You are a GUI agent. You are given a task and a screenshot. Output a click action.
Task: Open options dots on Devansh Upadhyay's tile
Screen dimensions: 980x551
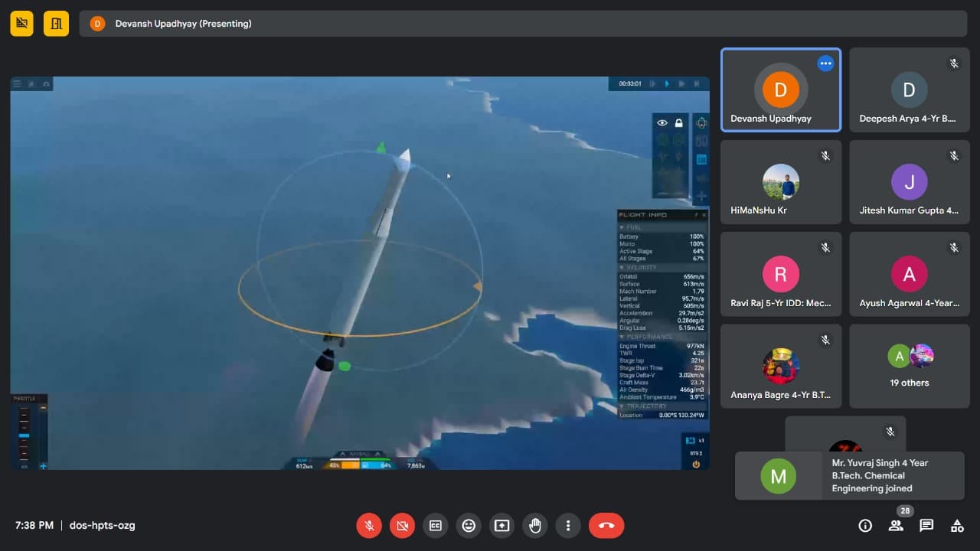(825, 64)
